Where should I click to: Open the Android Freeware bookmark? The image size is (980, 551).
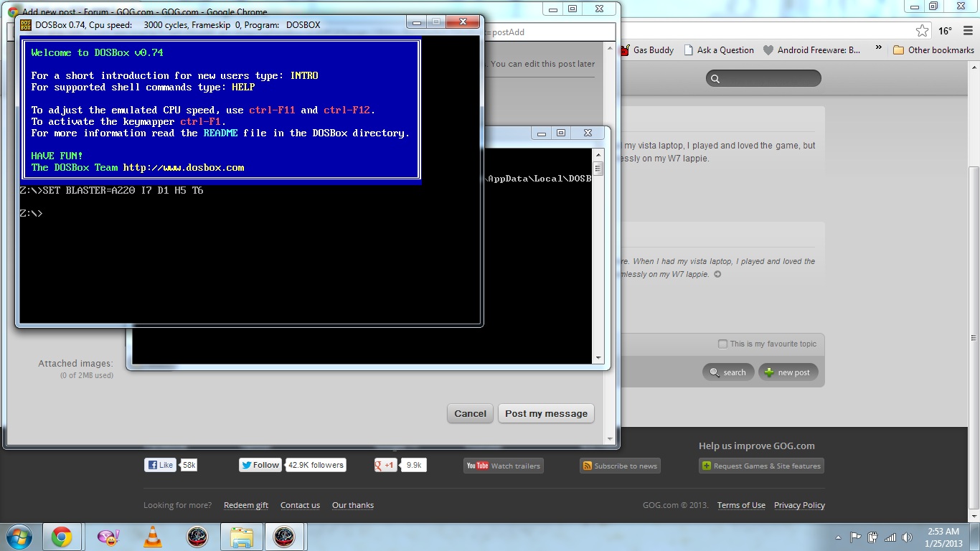[x=811, y=50]
